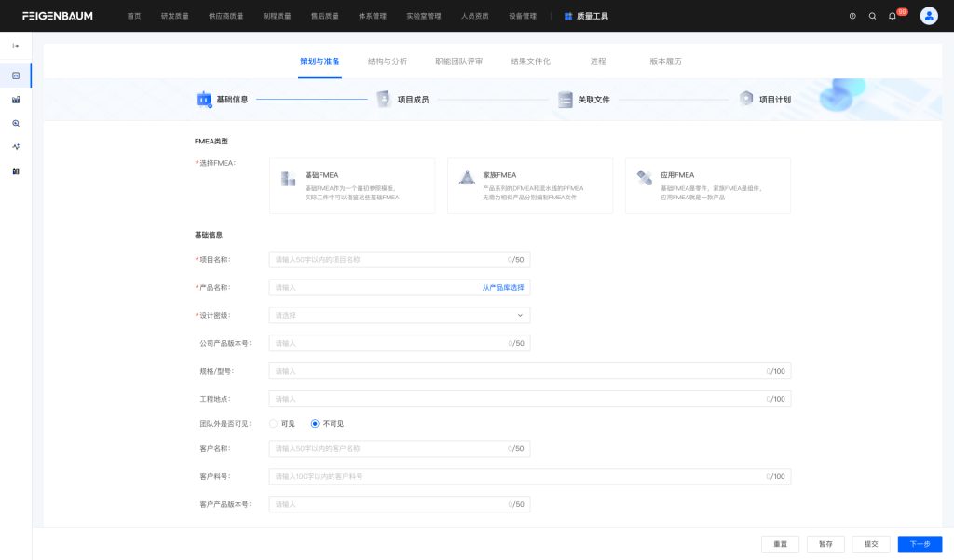Click the FEIGENBAUM logo
954x560 pixels.
coord(58,16)
